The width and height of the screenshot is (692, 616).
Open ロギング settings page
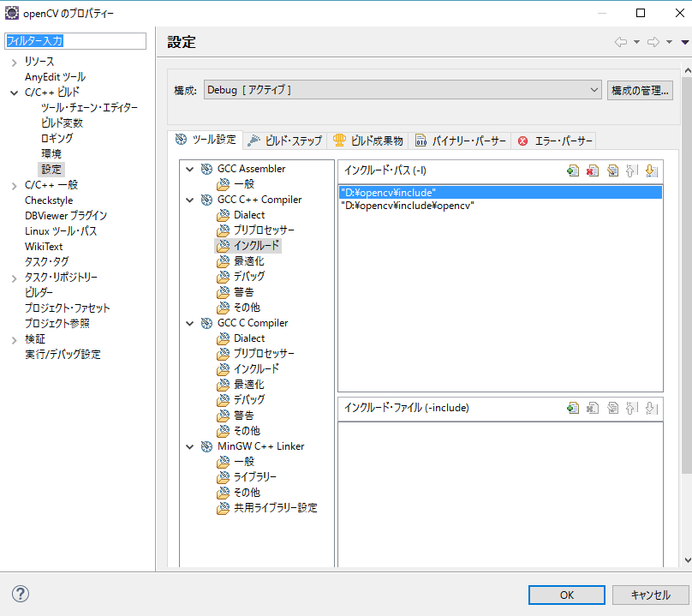tap(57, 138)
